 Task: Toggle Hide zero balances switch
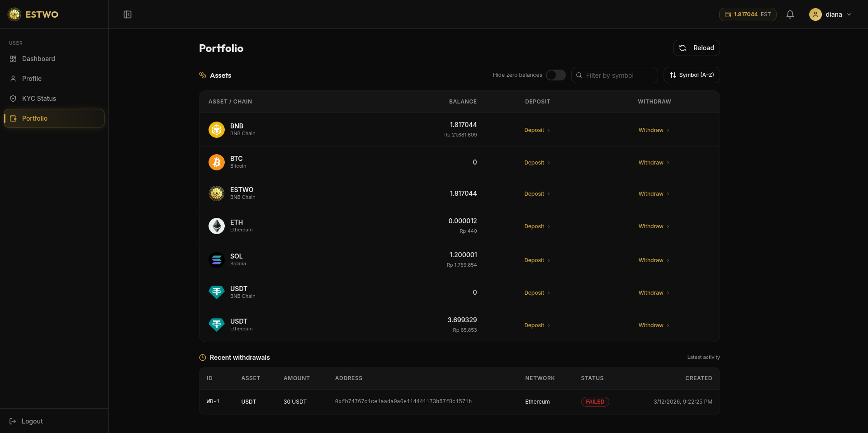tap(555, 75)
